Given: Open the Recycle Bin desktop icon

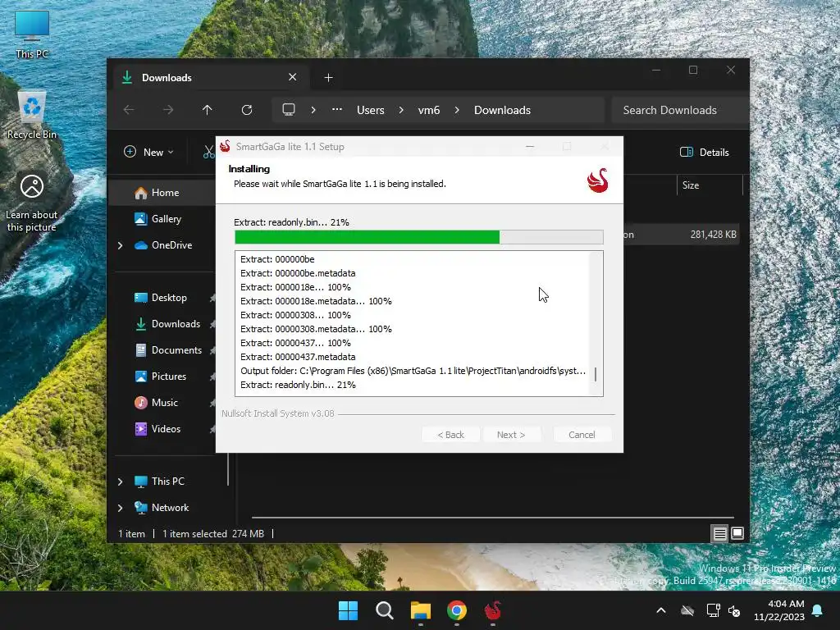Looking at the screenshot, I should (x=32, y=115).
